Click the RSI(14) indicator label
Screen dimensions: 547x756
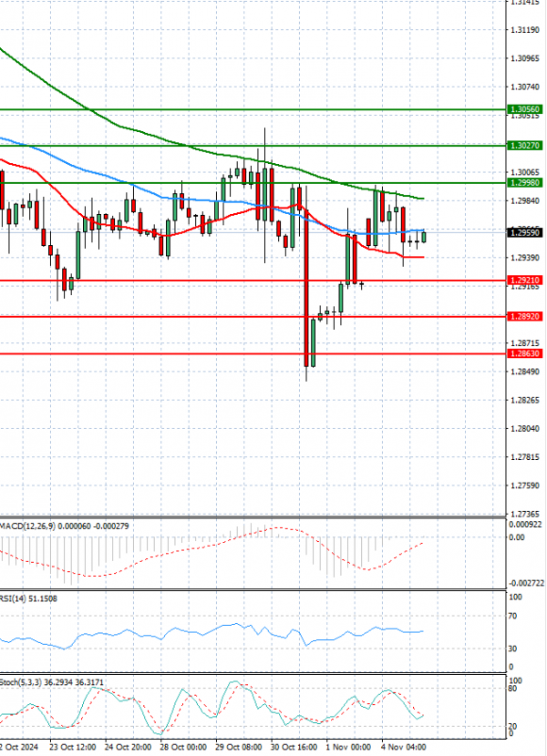pyautogui.click(x=15, y=598)
